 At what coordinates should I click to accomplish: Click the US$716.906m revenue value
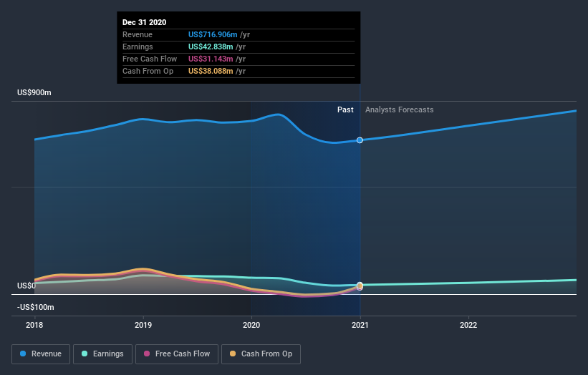pos(213,34)
